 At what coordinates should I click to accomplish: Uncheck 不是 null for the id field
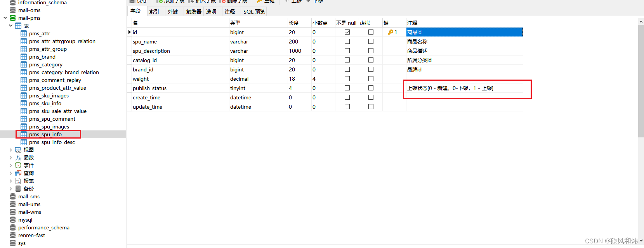(x=347, y=32)
